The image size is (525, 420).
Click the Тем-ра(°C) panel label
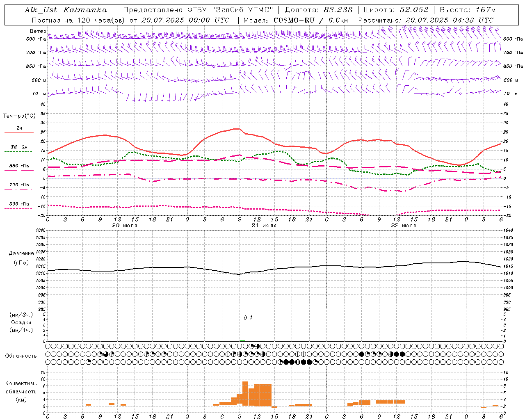[19, 116]
